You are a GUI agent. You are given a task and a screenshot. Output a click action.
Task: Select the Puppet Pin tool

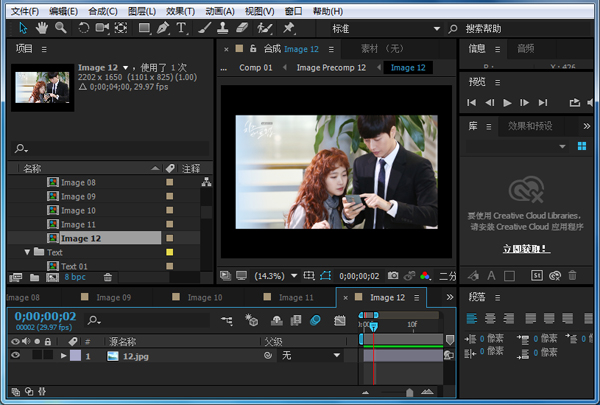click(x=288, y=28)
